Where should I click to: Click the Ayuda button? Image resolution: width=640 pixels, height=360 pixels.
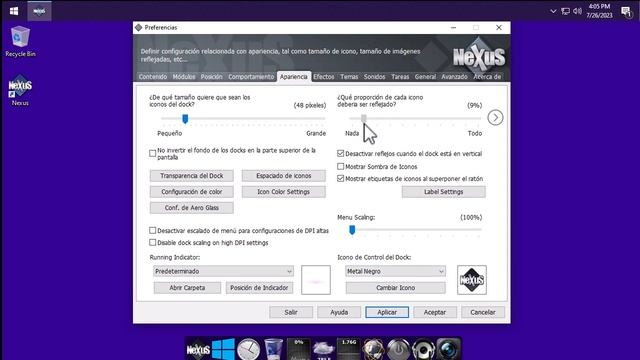[x=339, y=312]
